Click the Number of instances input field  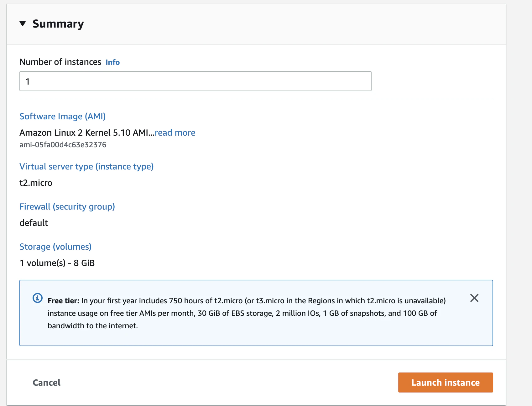(195, 81)
